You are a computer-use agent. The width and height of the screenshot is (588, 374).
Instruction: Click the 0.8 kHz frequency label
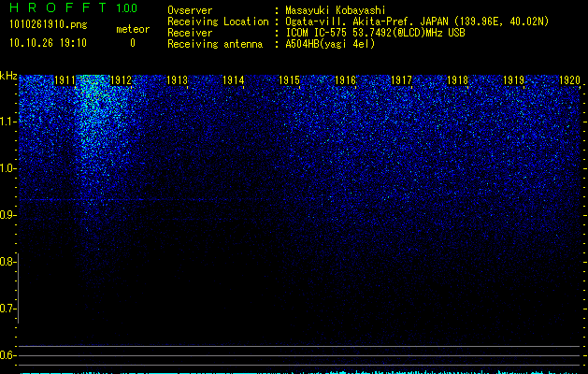coord(7,262)
